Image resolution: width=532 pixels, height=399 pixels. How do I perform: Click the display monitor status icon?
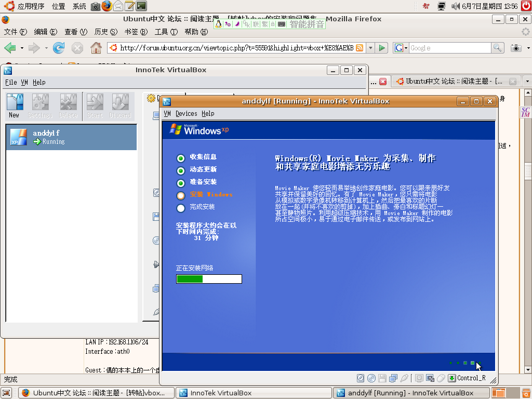419,378
